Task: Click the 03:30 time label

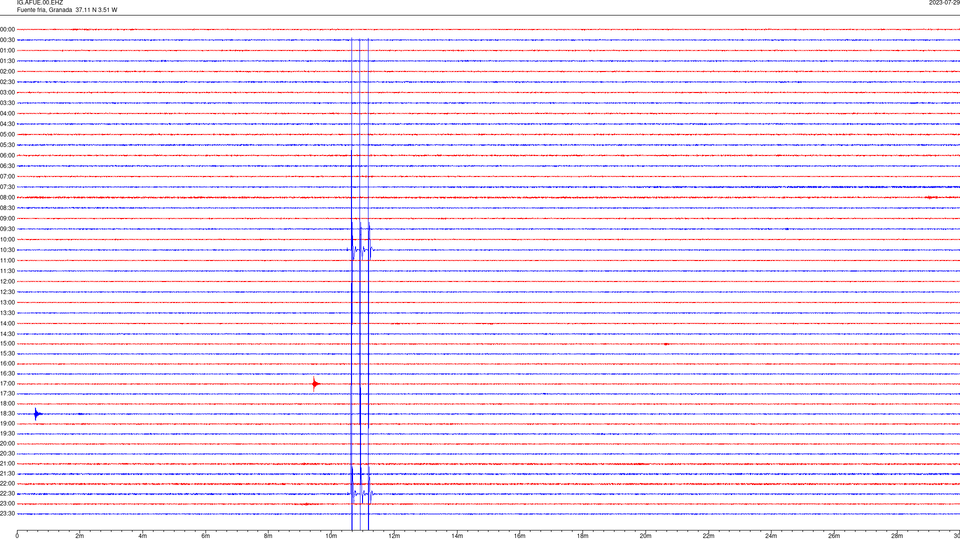Action: [7, 103]
